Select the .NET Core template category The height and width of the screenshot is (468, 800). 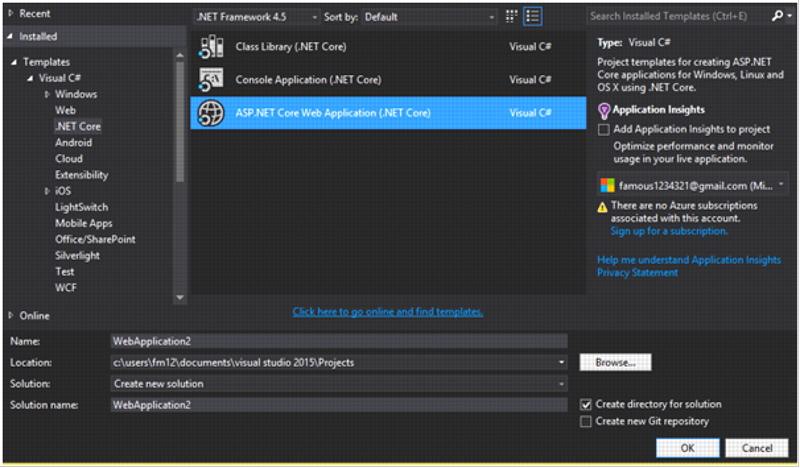pos(78,126)
